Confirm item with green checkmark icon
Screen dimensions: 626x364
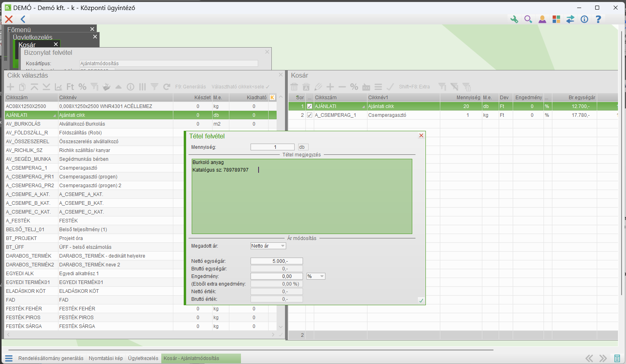pyautogui.click(x=421, y=300)
